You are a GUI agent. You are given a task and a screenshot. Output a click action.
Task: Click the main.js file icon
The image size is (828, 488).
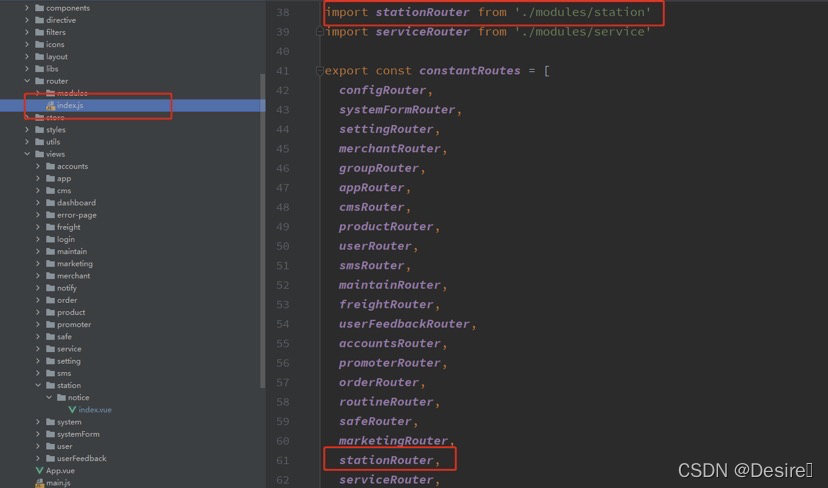coord(40,483)
